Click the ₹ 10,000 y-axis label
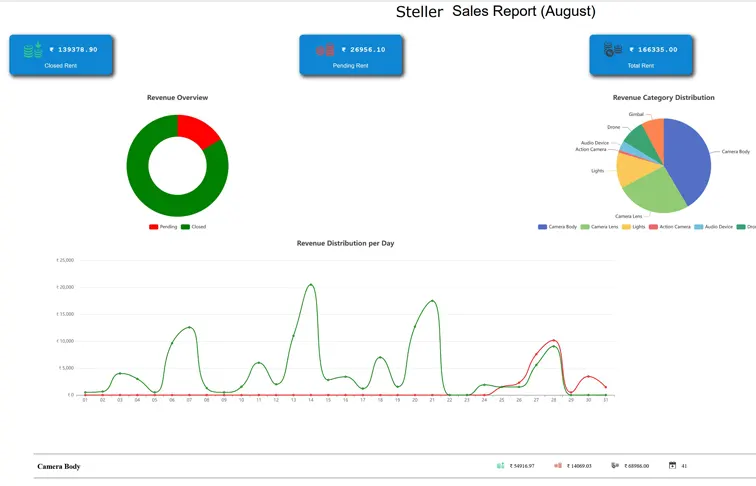This screenshot has width=756, height=486. (x=65, y=341)
